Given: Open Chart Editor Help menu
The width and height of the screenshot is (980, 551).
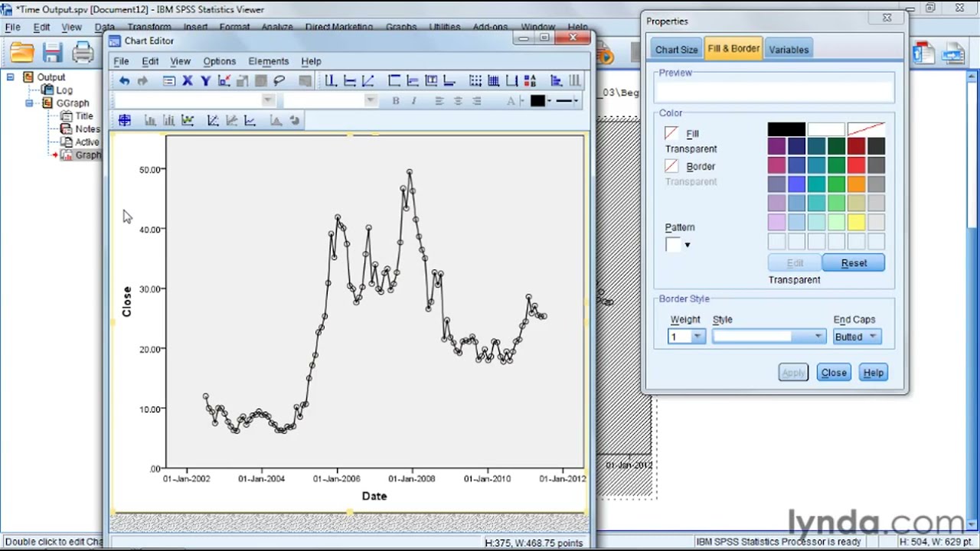Looking at the screenshot, I should pos(311,61).
